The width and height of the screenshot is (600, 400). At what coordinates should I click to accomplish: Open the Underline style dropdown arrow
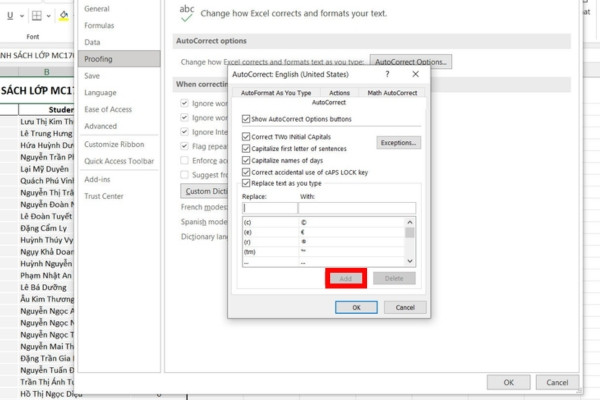pos(22,16)
